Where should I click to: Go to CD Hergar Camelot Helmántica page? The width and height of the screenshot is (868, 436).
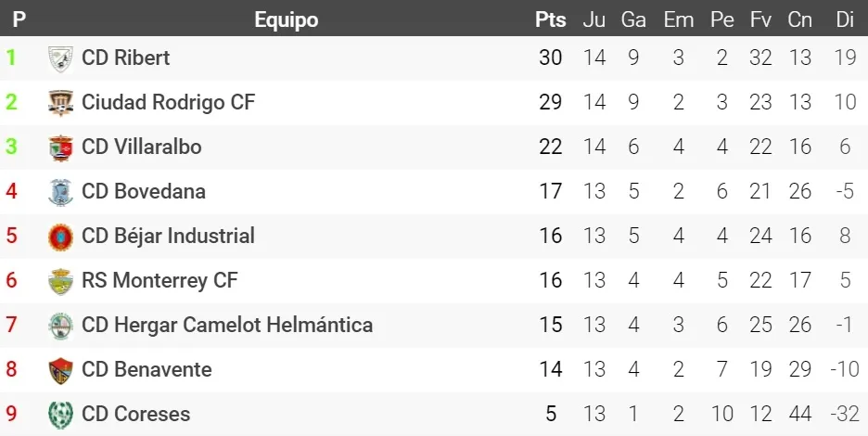click(227, 325)
